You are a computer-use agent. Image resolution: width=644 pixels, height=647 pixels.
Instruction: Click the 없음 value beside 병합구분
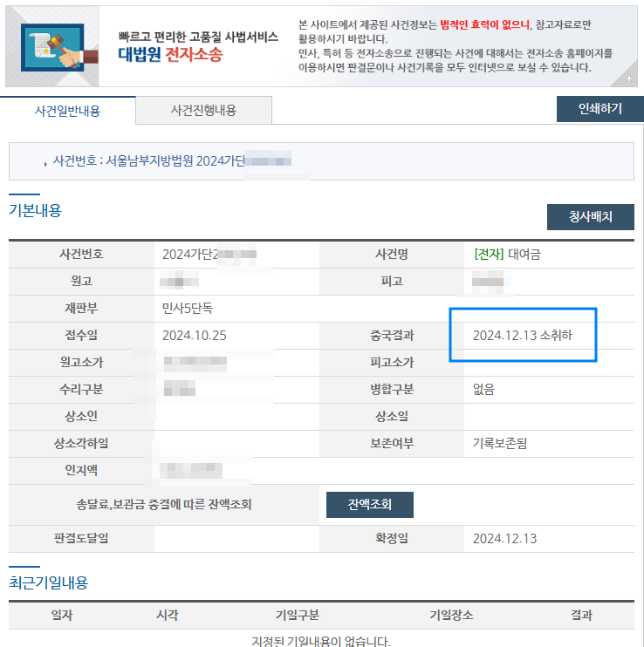pyautogui.click(x=483, y=390)
